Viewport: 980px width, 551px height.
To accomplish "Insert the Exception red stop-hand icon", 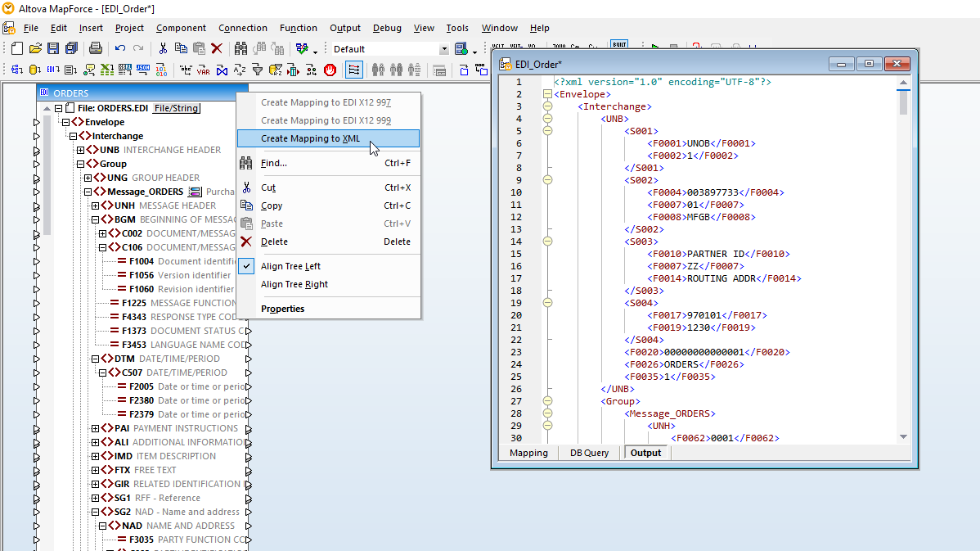I will pyautogui.click(x=330, y=70).
